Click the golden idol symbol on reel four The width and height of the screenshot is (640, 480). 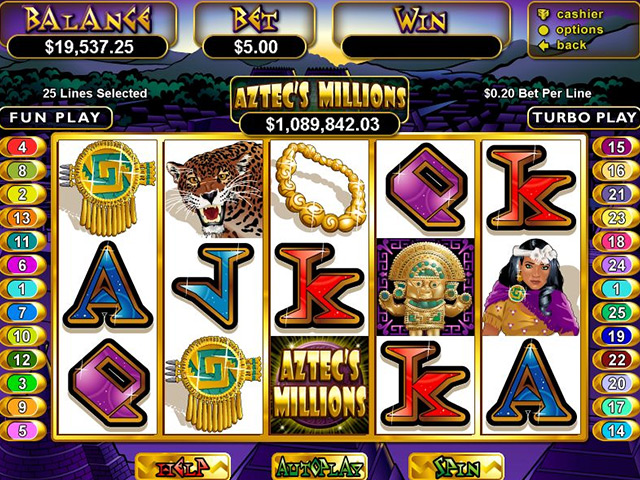(x=425, y=287)
